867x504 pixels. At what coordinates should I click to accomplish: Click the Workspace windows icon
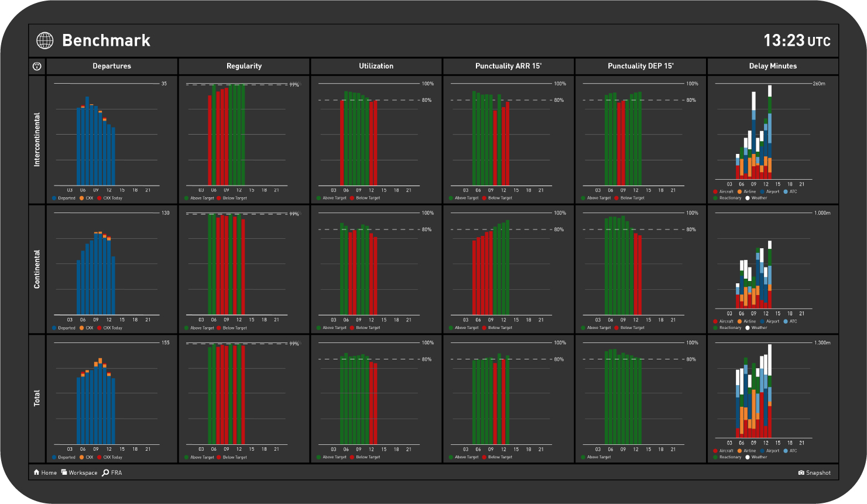pyautogui.click(x=64, y=472)
